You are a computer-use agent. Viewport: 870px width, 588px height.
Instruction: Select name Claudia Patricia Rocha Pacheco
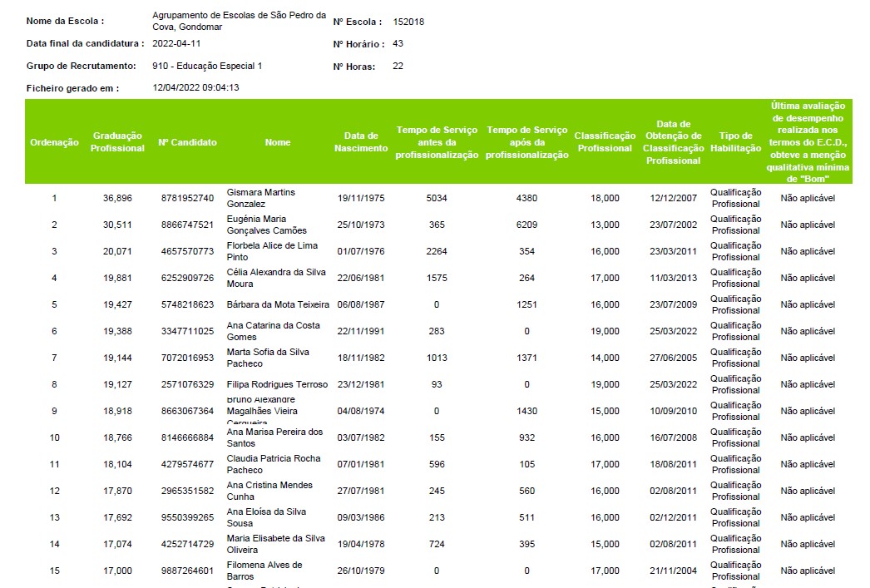(x=274, y=464)
